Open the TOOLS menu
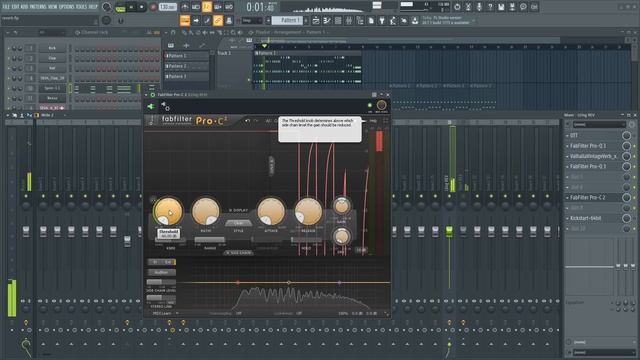The image size is (640, 360). tap(82, 7)
